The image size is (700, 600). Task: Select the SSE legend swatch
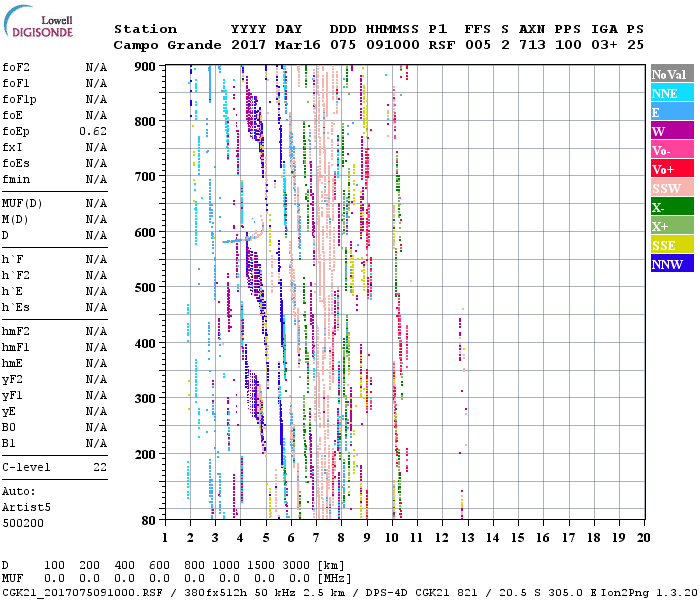672,245
